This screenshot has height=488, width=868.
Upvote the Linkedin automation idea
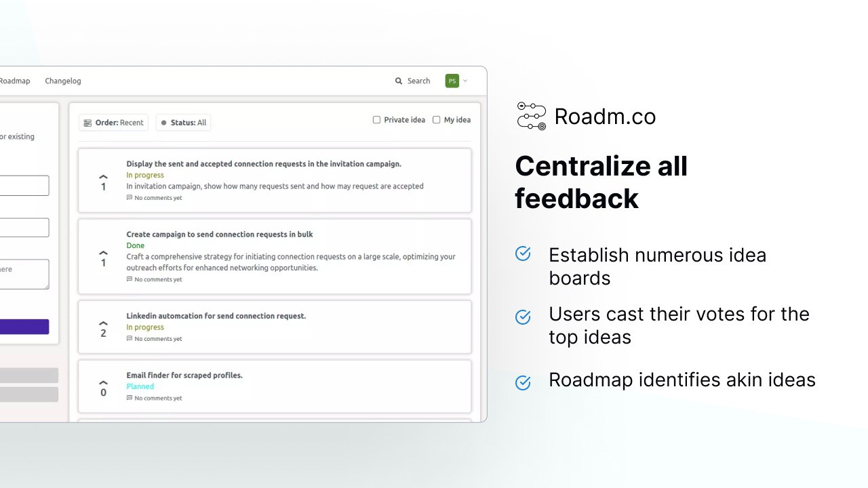point(103,324)
